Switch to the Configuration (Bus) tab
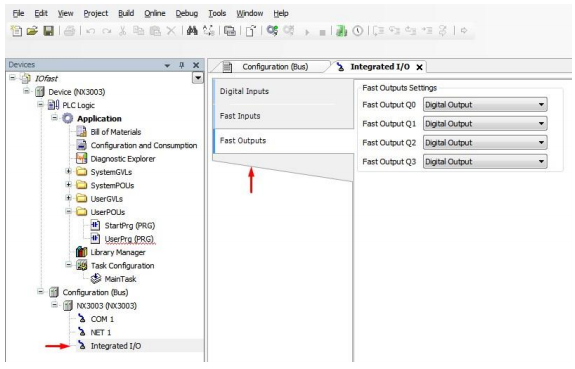The image size is (575, 369). [x=275, y=67]
